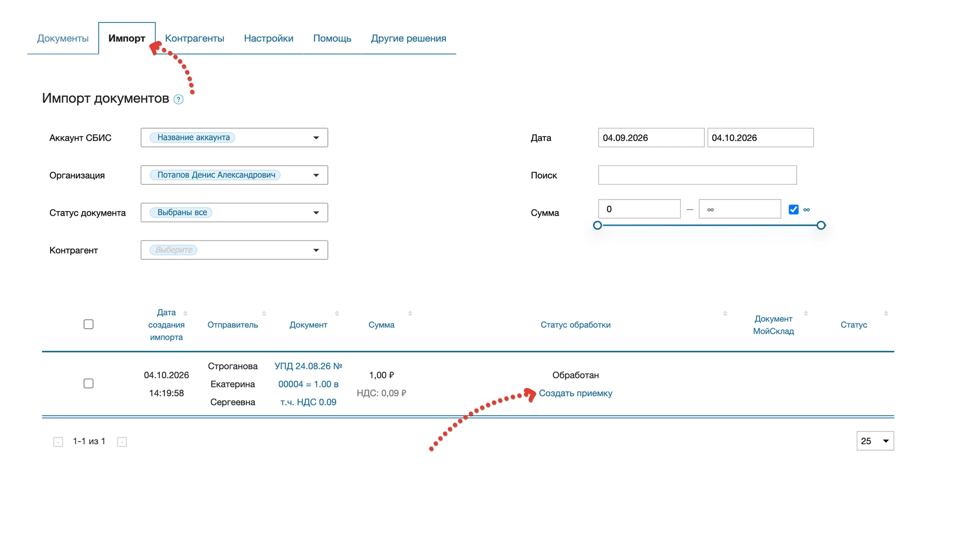Uncheck the infinite sum limit checkbox

[794, 209]
